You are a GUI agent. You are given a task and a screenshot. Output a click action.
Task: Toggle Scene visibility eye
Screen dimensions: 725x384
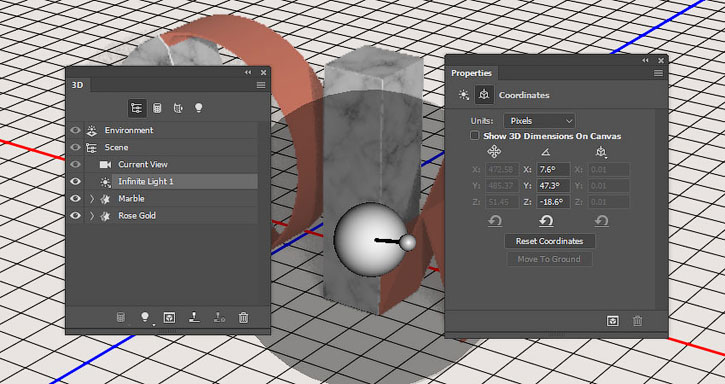(75, 148)
